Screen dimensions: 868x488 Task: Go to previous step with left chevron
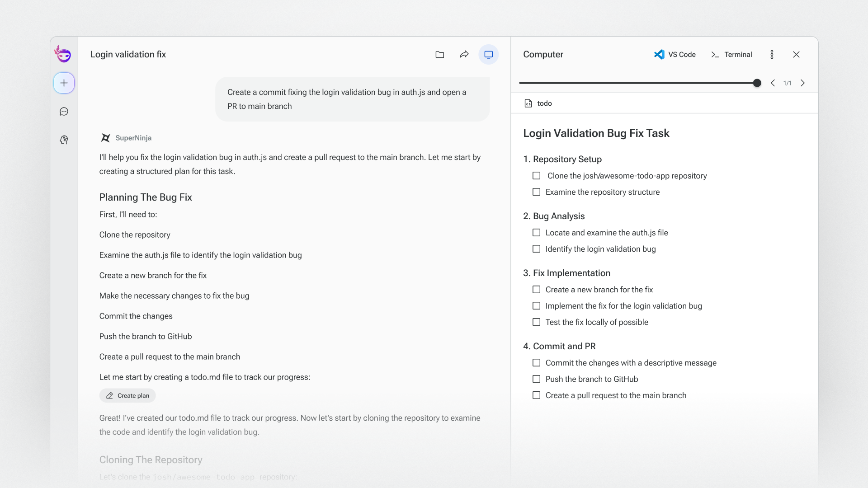tap(773, 83)
